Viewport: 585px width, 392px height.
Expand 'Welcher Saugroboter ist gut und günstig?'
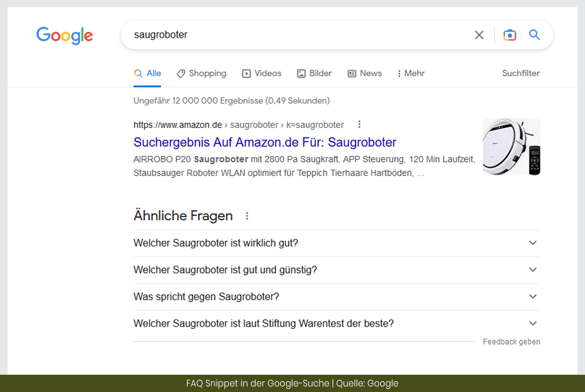coord(337,270)
